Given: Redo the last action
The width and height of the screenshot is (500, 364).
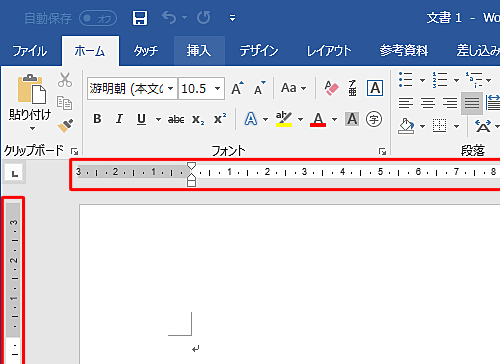Looking at the screenshot, I should click(203, 17).
